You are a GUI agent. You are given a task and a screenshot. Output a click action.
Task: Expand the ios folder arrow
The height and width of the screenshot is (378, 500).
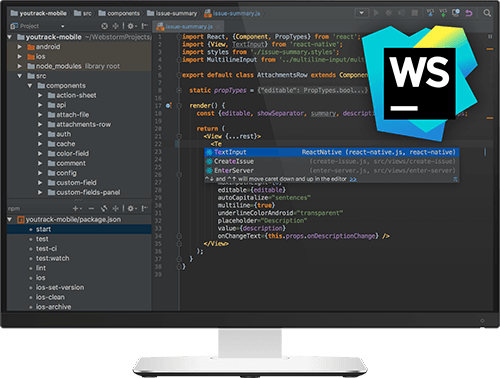point(20,56)
